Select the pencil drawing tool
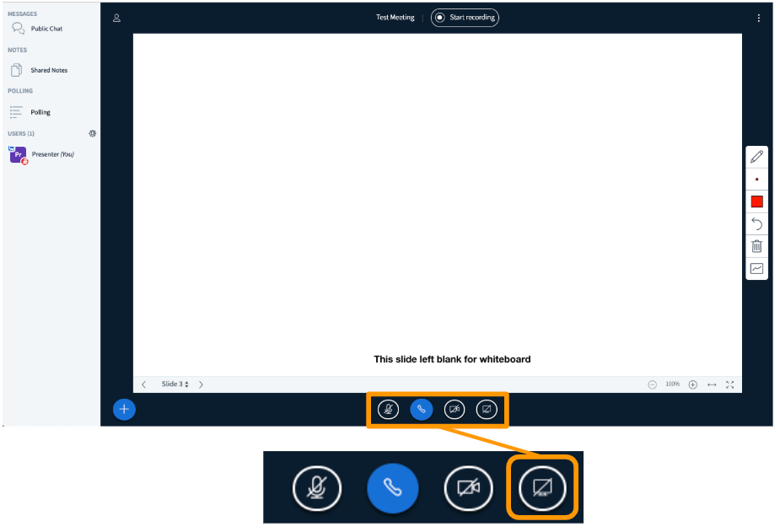The image size is (780, 532). (756, 156)
